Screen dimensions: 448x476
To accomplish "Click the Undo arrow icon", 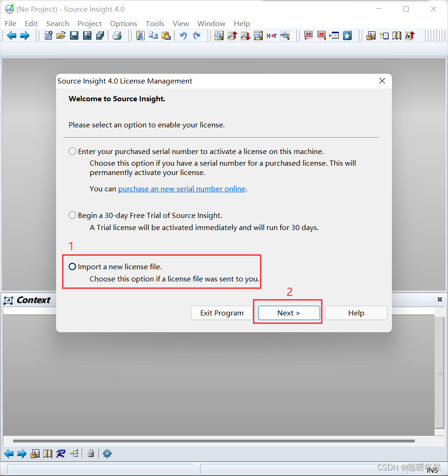I will pos(183,35).
